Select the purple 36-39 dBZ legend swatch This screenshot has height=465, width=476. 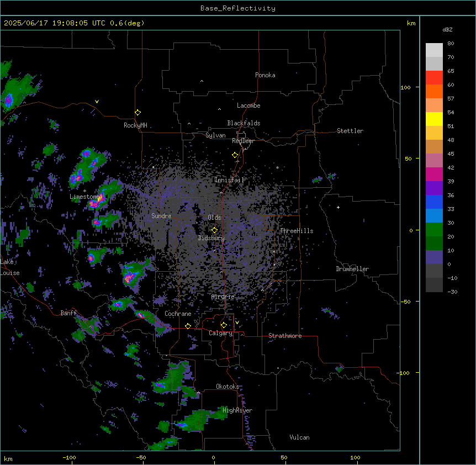[434, 188]
